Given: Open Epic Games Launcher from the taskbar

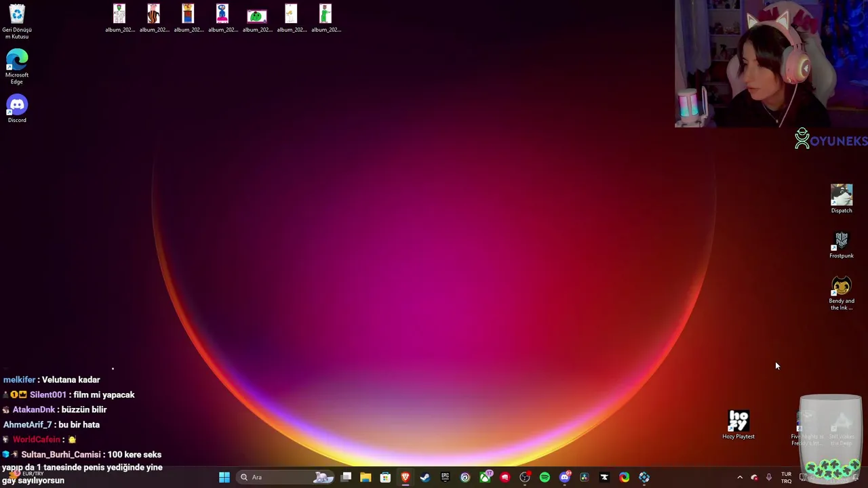Looking at the screenshot, I should click(445, 477).
